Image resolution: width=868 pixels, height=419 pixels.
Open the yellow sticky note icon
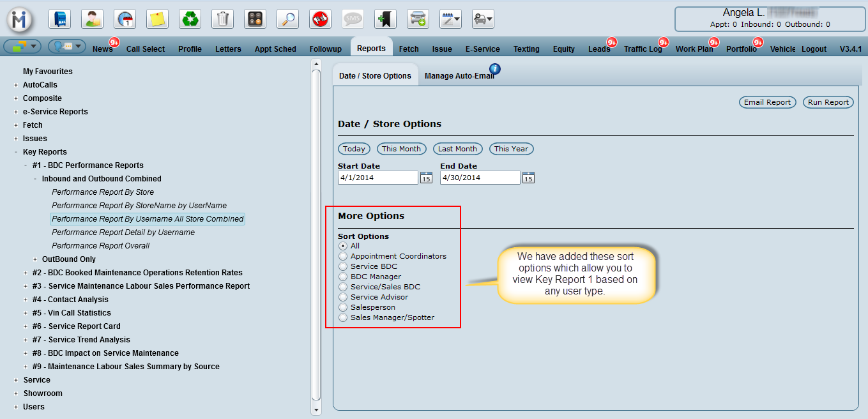tap(157, 19)
